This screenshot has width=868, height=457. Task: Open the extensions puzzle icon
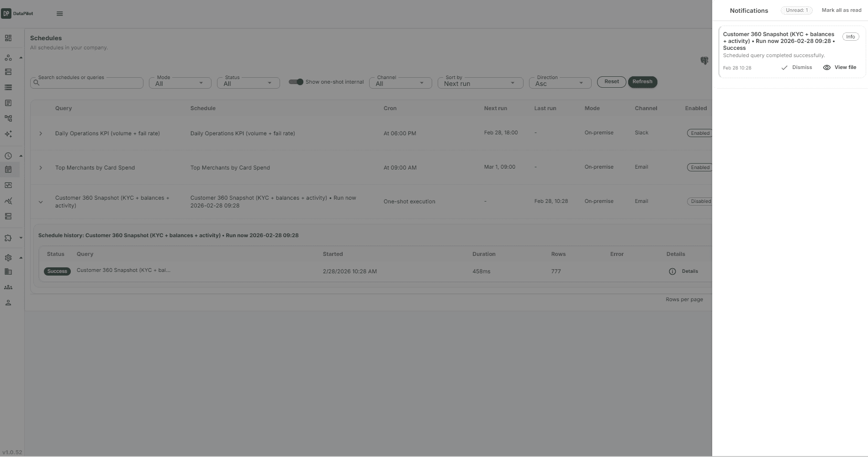(8, 238)
